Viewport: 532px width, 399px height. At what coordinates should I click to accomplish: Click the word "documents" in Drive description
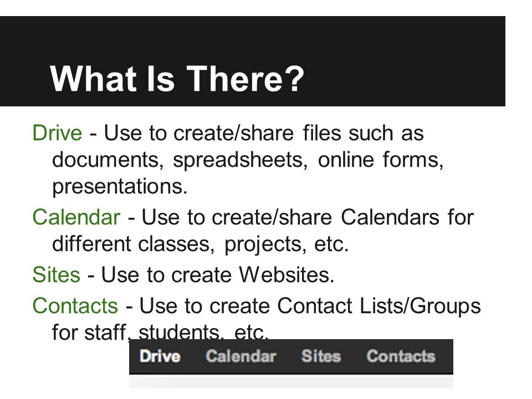click(x=105, y=160)
